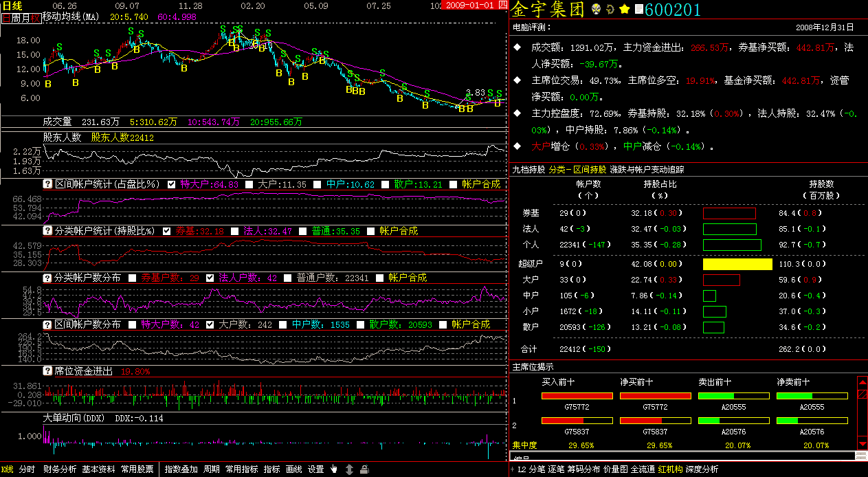Enable the 法人:32.47 checkbox
The image size is (868, 477).
point(234,231)
